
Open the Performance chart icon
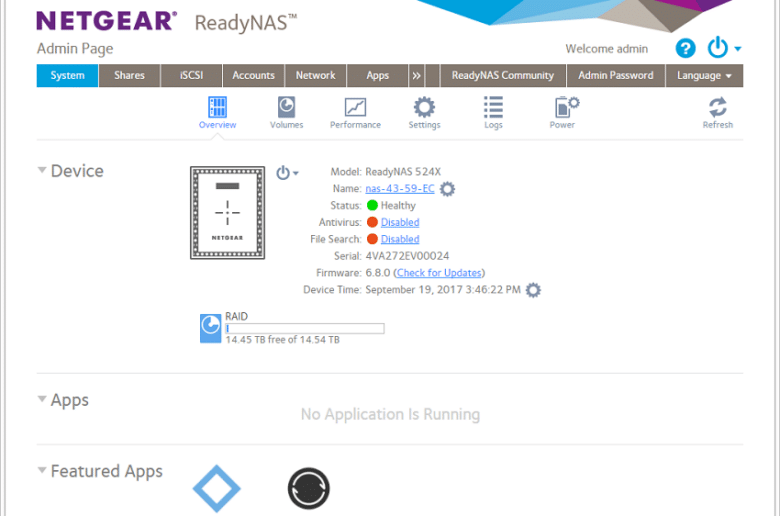click(x=355, y=107)
